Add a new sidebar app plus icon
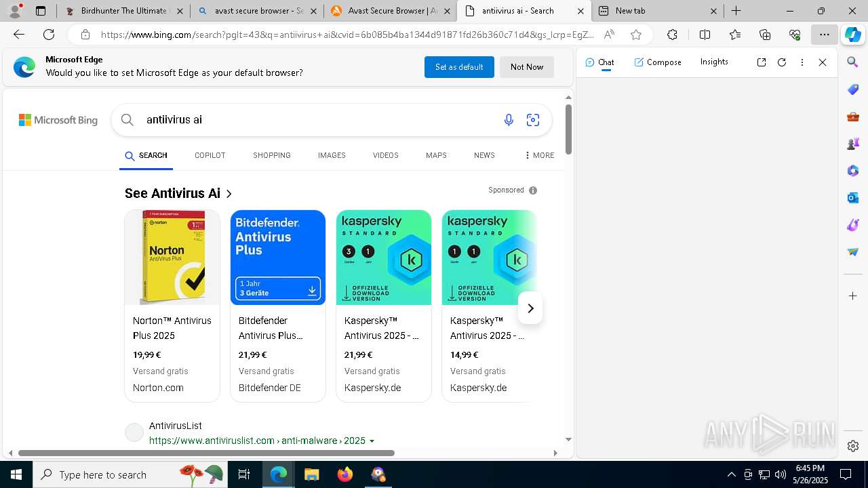Screen dimensions: 868x488 853,296
